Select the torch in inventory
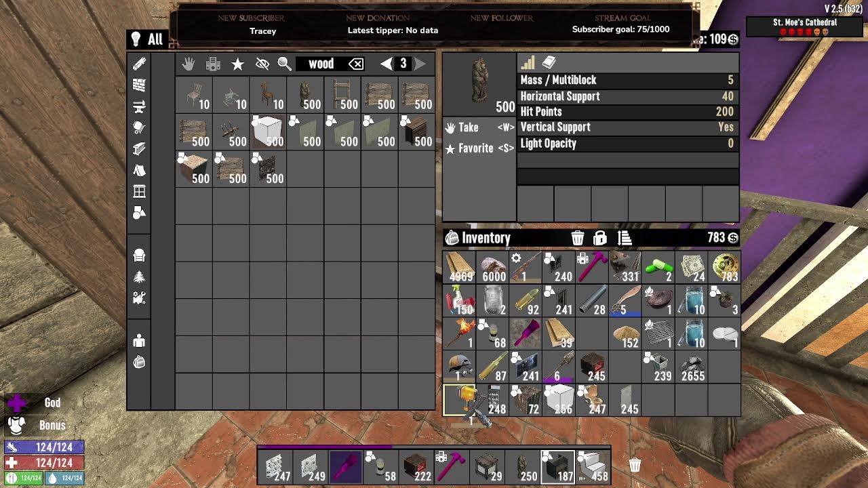The width and height of the screenshot is (868, 488). pyautogui.click(x=459, y=333)
